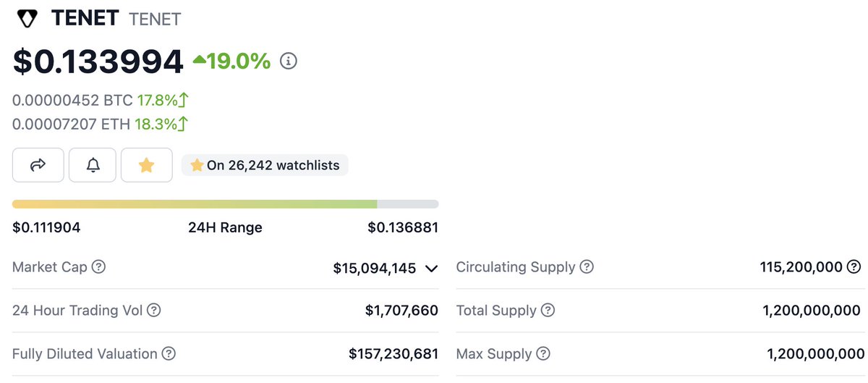Click the ETH 18.3% price line
Screen dimensions: 868x383
101,124
